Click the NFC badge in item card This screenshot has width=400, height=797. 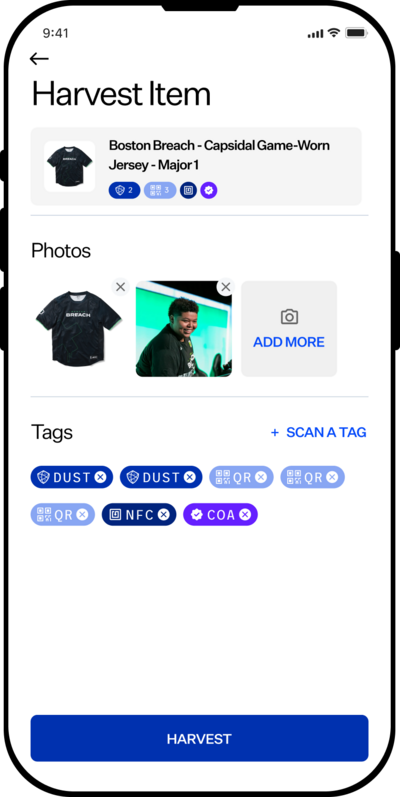[x=188, y=191]
